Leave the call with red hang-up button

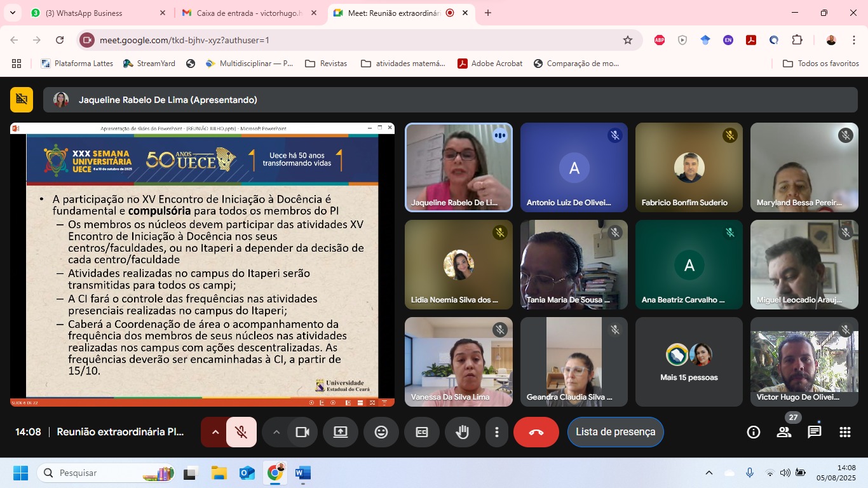(536, 432)
